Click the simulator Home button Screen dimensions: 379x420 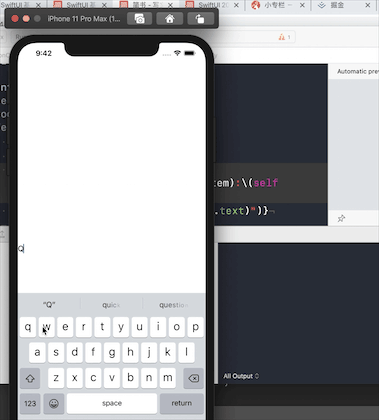click(170, 19)
